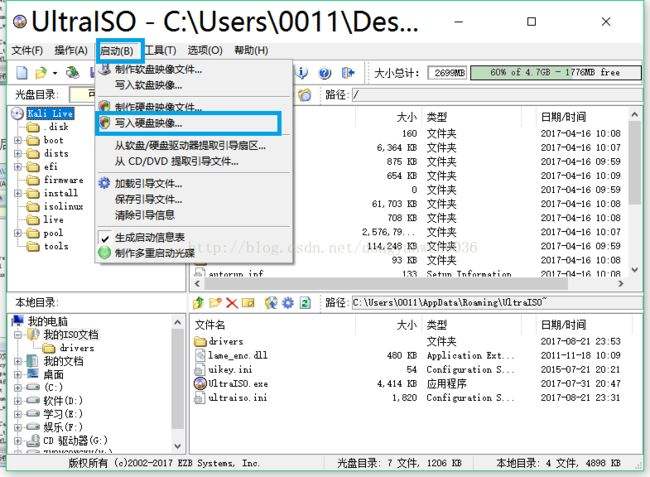The image size is (650, 477).
Task: Open the 选项(O) menu
Action: [x=205, y=51]
